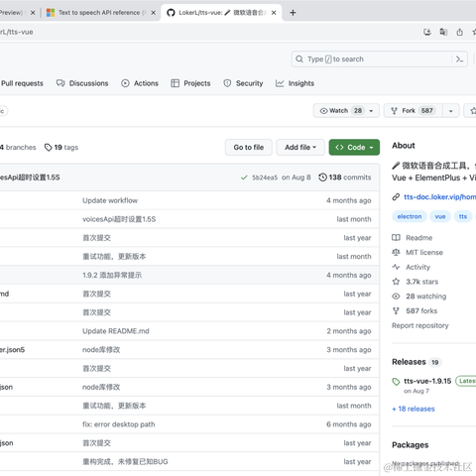Open the voicesApi超时设置1.5S commit in file list
Image resolution: width=476 pixels, height=476 pixels.
(x=119, y=219)
